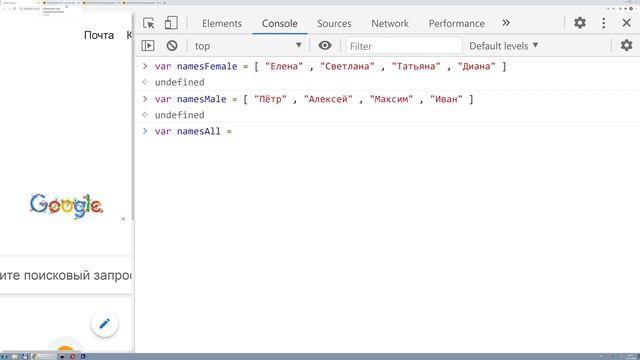Clear the console icon
The width and height of the screenshot is (640, 360).
click(172, 46)
